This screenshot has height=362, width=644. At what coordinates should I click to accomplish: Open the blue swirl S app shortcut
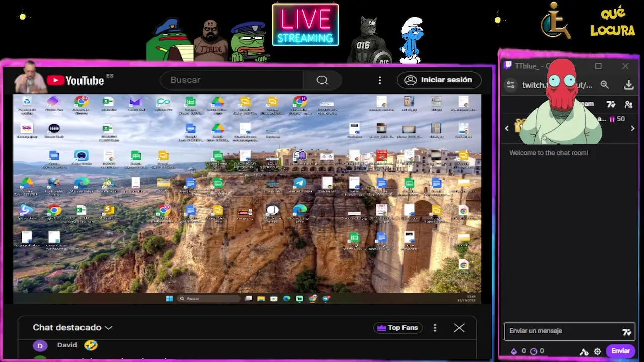(x=27, y=210)
